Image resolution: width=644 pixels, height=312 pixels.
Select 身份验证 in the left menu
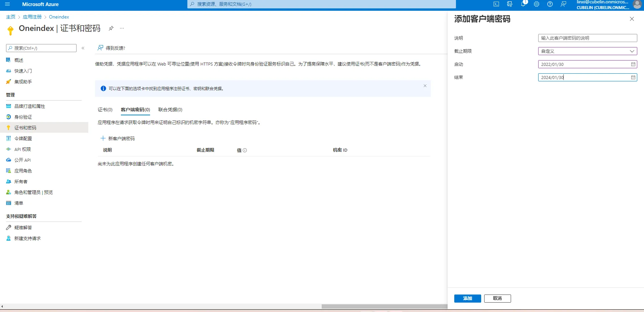22,117
